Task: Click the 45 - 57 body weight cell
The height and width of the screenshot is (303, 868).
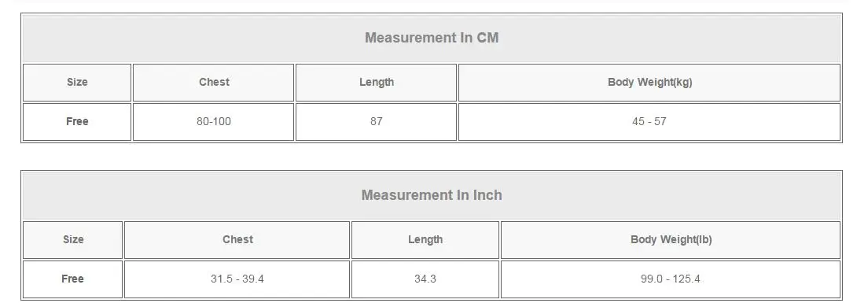Action: [649, 122]
